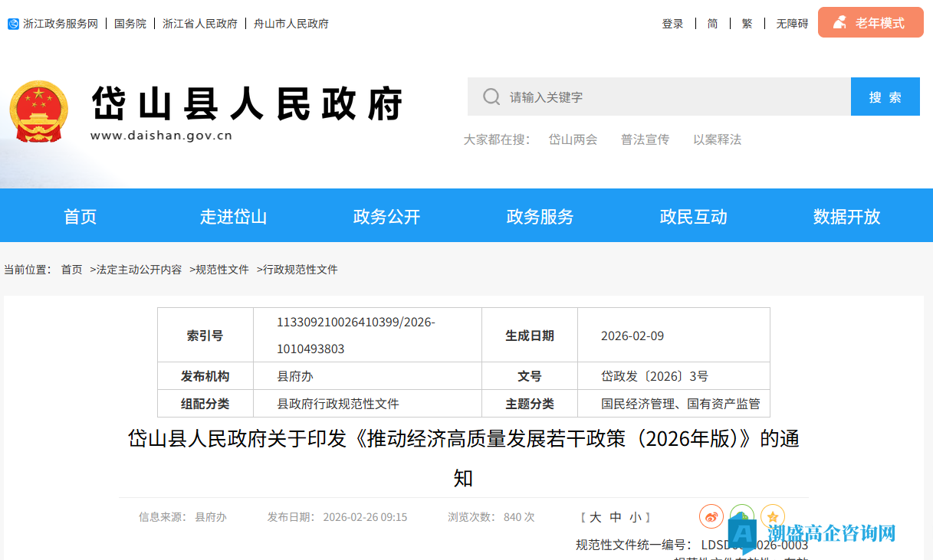Viewport: 933px width, 560px height.
Task: Select hot search term 以案释法
Action: tap(717, 139)
